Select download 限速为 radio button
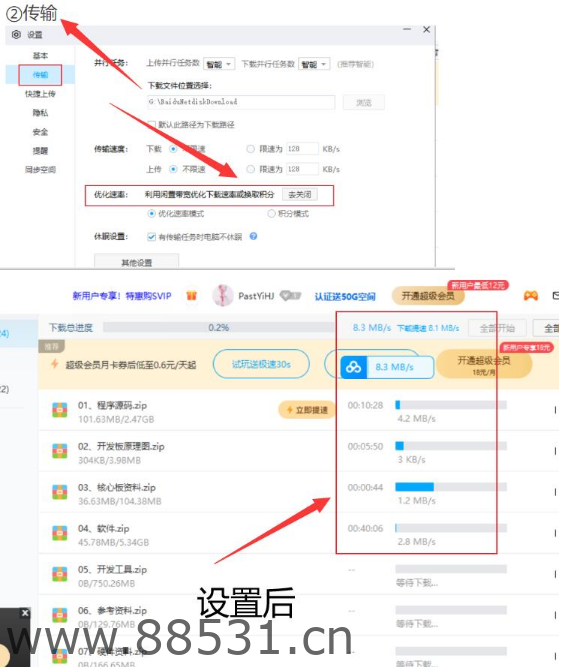This screenshot has width=565, height=670. coord(250,149)
